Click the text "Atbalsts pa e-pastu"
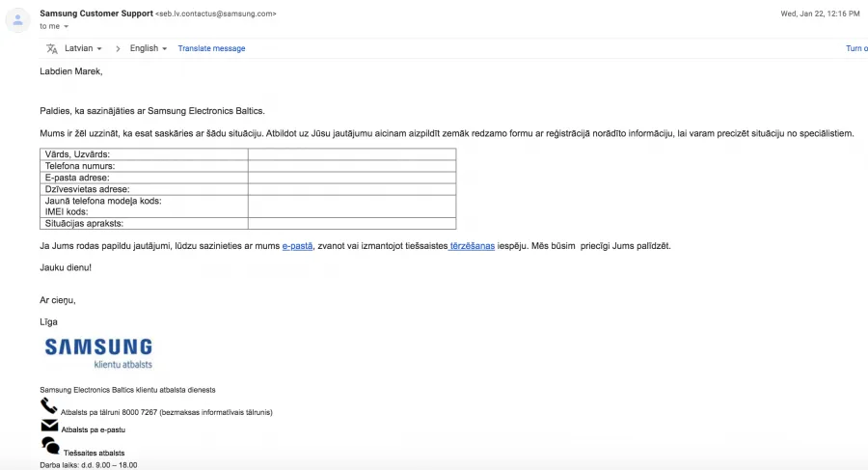Image resolution: width=868 pixels, height=470 pixels. [93, 429]
